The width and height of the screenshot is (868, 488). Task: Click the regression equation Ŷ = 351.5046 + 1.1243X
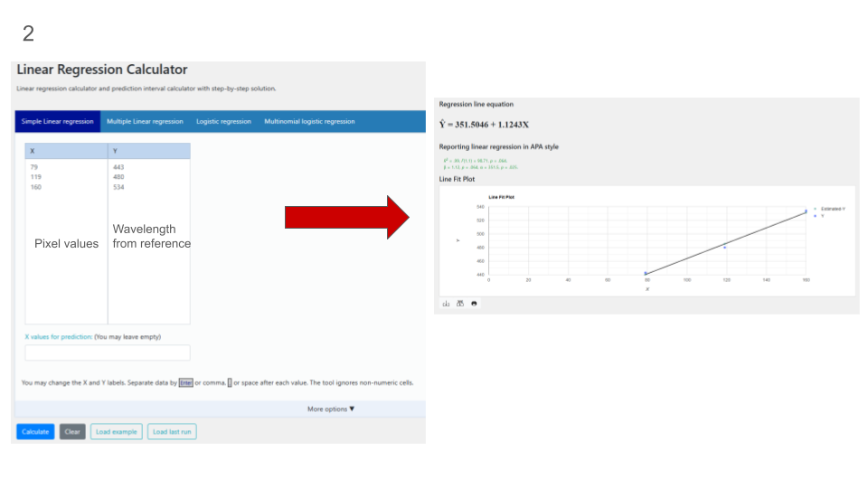[x=485, y=125]
